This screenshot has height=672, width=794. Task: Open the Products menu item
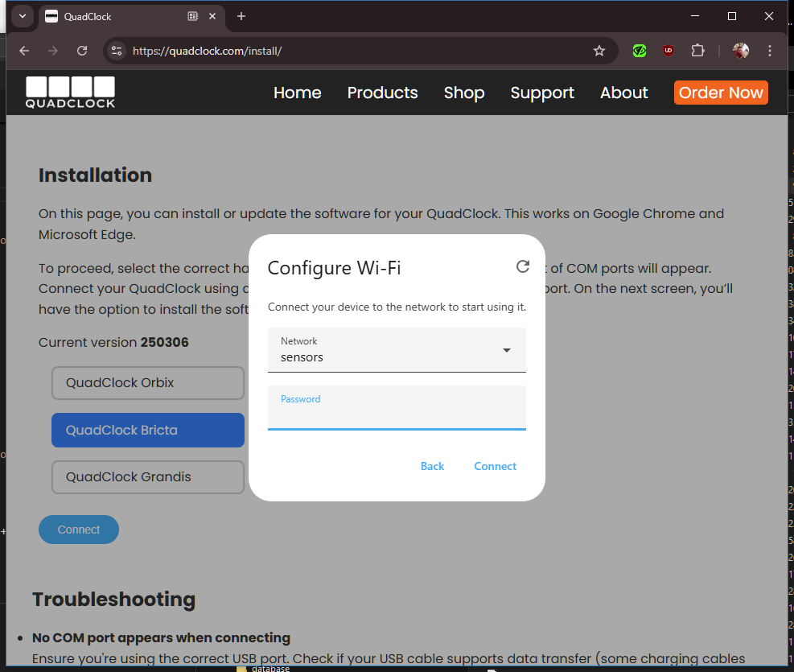coord(382,93)
